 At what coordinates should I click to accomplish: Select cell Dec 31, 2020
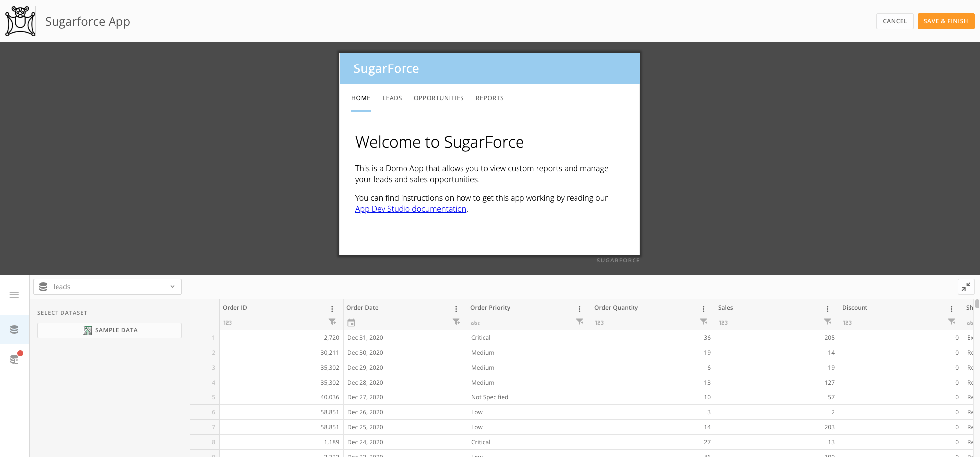tap(405, 338)
